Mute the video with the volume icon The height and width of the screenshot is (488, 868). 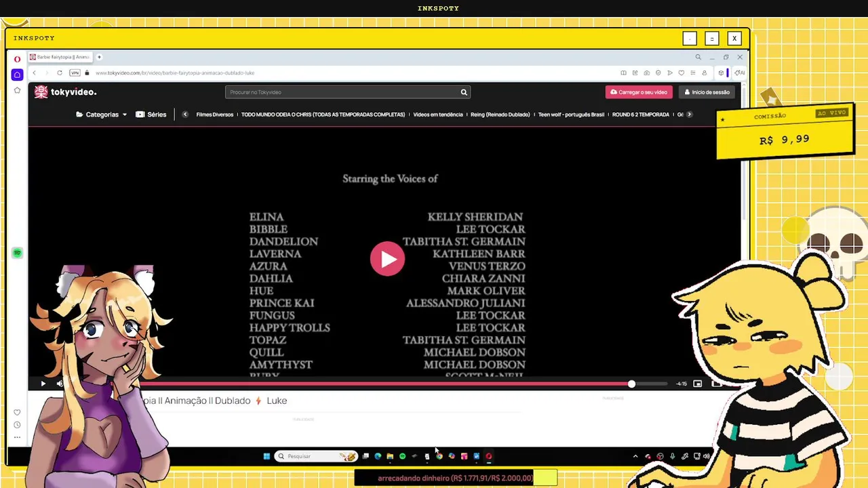pos(60,384)
